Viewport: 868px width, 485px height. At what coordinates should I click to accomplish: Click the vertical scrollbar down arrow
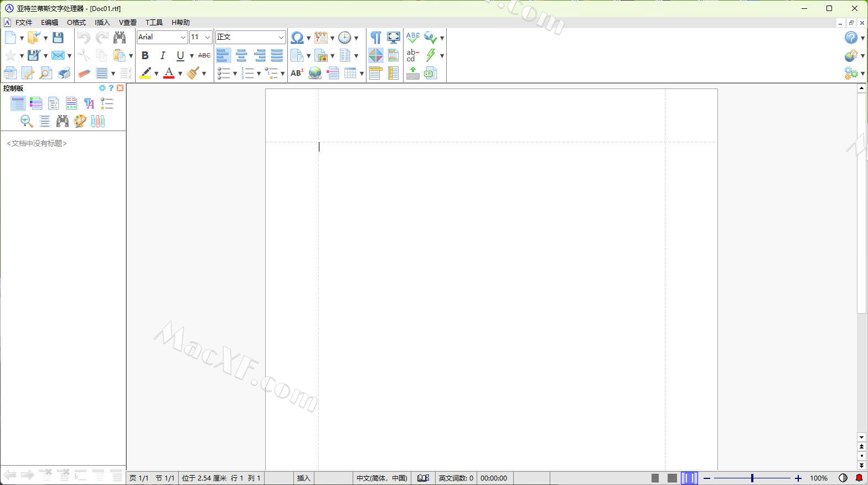click(x=861, y=437)
